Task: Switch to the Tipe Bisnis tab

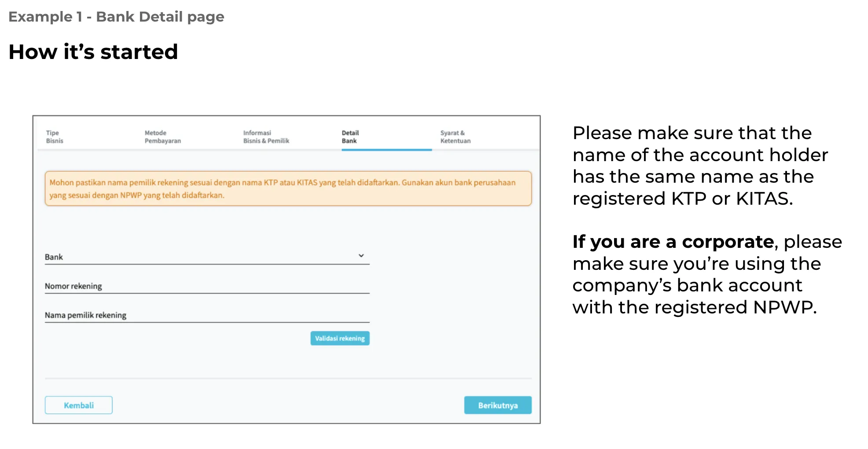Action: click(x=55, y=137)
